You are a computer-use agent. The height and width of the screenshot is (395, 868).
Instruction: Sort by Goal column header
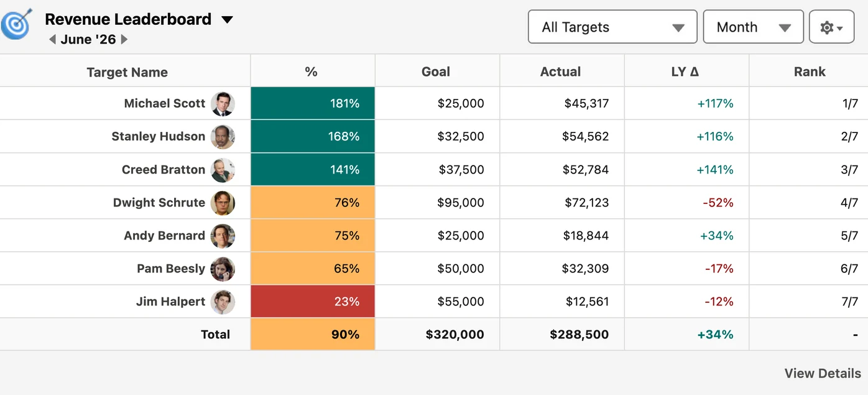tap(436, 72)
